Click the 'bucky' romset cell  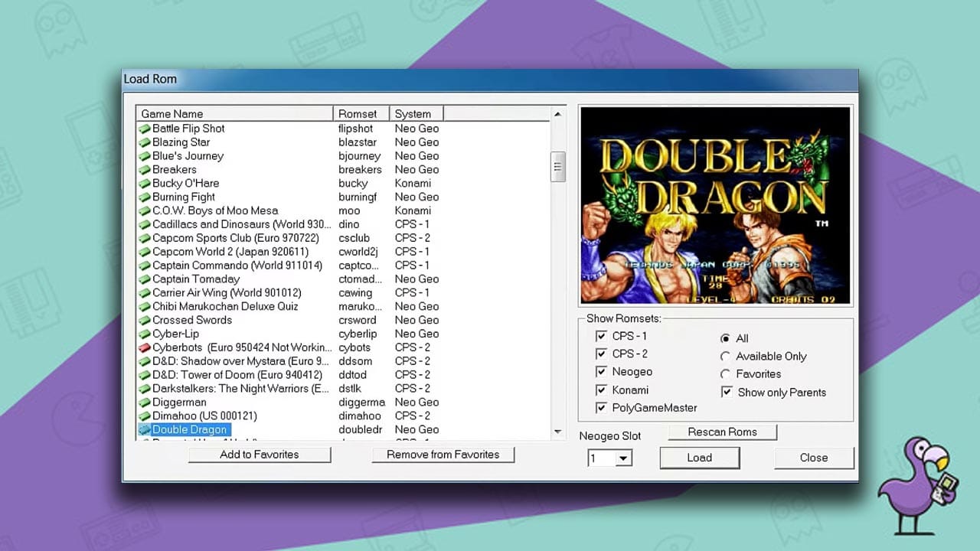point(353,184)
